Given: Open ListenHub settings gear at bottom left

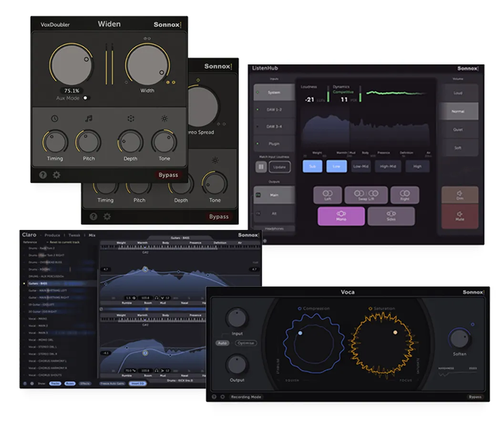Looking at the screenshot, I should click(x=265, y=241).
